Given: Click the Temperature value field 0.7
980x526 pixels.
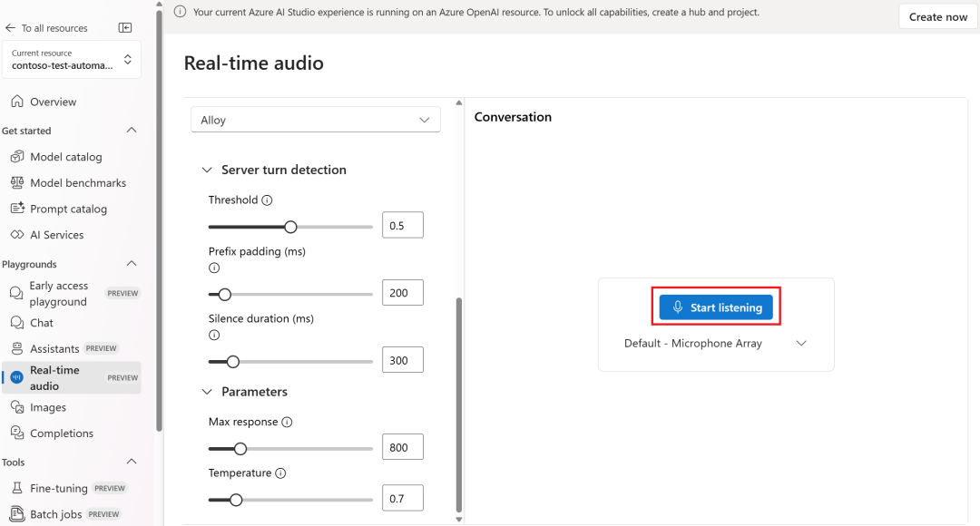Looking at the screenshot, I should tap(403, 498).
